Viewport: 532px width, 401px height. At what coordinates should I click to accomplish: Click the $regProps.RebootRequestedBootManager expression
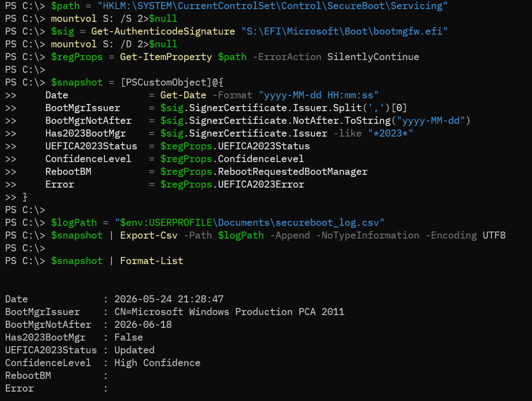click(x=264, y=171)
